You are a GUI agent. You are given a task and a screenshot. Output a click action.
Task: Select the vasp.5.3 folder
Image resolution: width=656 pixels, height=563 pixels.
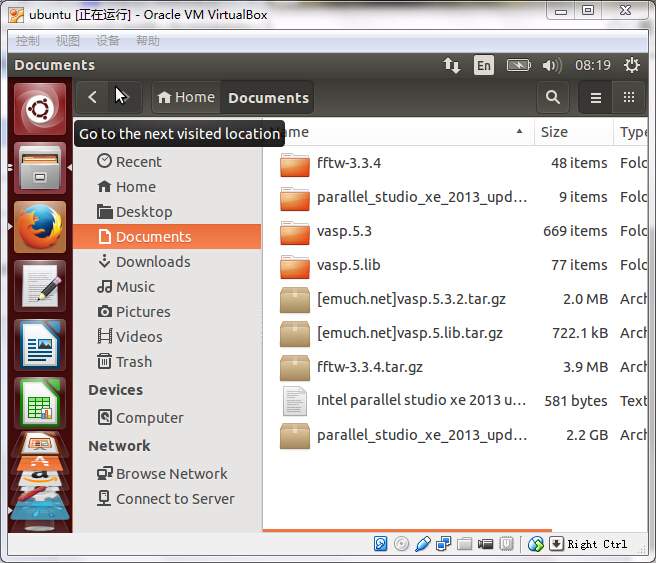(456, 231)
